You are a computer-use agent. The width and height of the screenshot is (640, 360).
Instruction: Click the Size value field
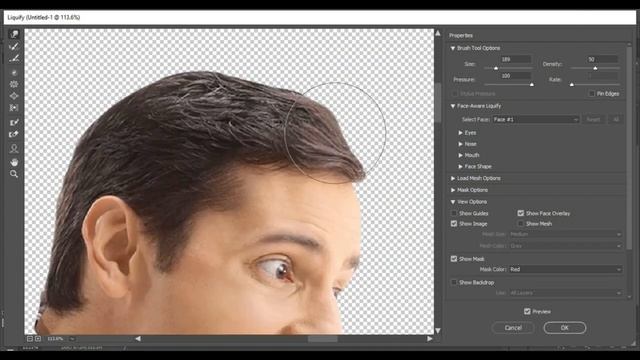pos(516,60)
